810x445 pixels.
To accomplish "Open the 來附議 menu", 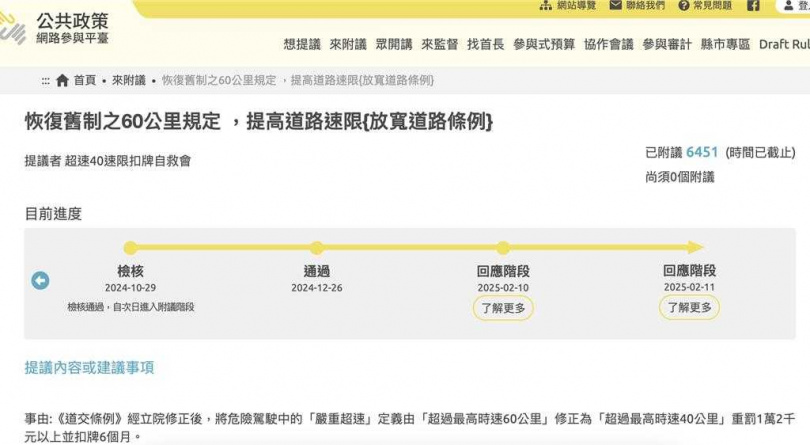I will pyautogui.click(x=348, y=44).
